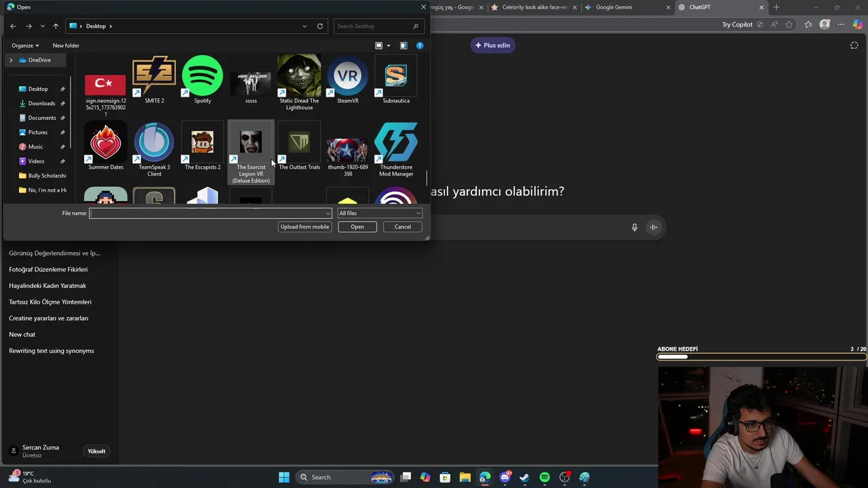Select the SteamVR shortcut
This screenshot has height=488, width=868.
coord(347,80)
